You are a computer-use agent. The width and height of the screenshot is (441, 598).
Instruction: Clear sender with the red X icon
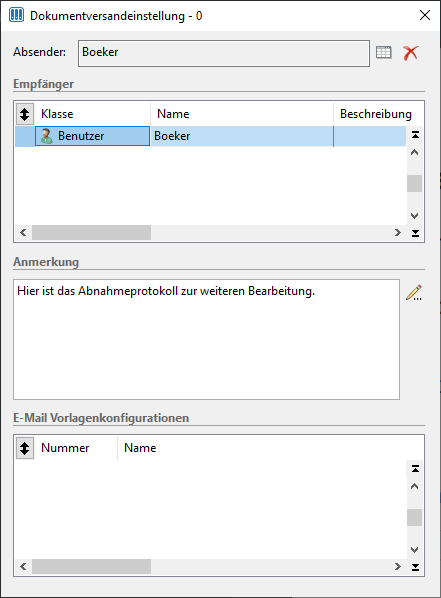coord(410,53)
